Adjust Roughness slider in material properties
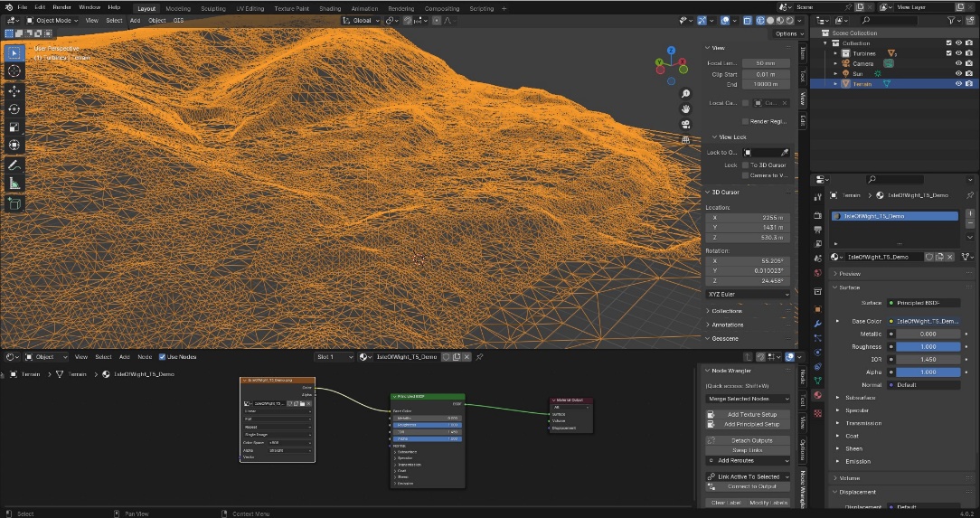The image size is (980, 518). (x=928, y=347)
